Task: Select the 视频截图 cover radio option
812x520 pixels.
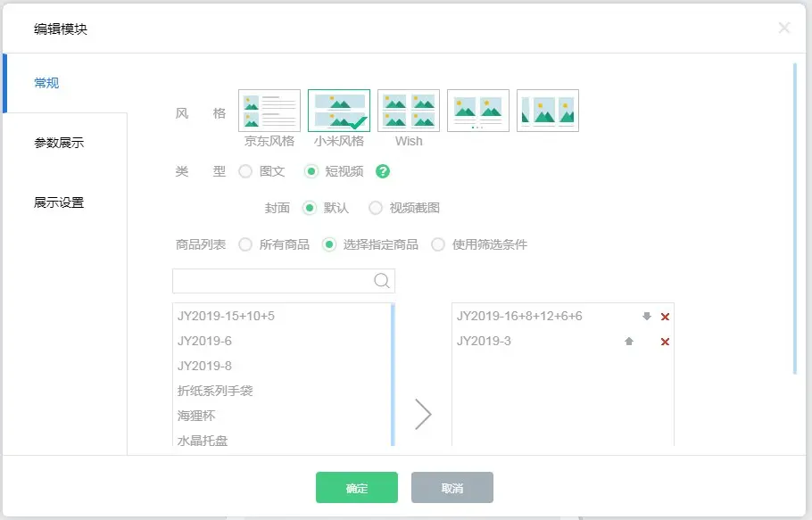Action: click(376, 208)
